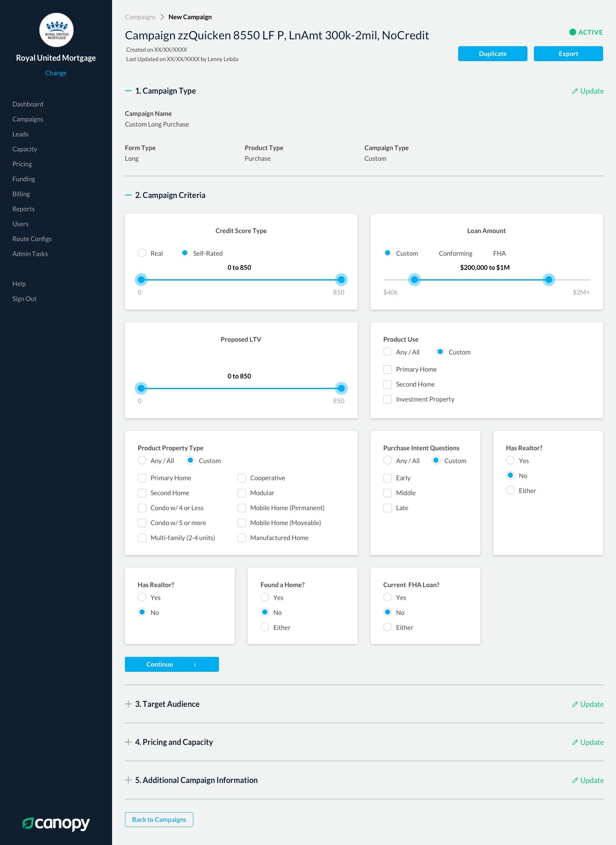616x845 pixels.
Task: Expand section 3 Target Audience
Action: 128,704
